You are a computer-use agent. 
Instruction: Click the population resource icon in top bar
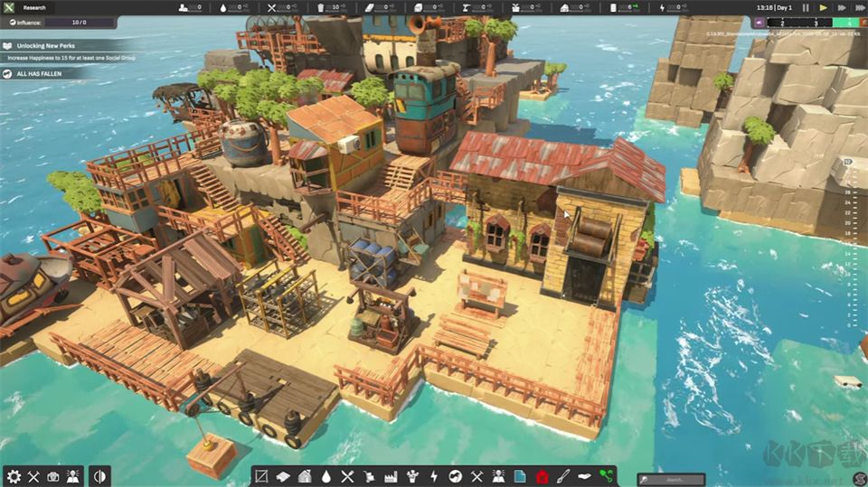click(x=184, y=8)
